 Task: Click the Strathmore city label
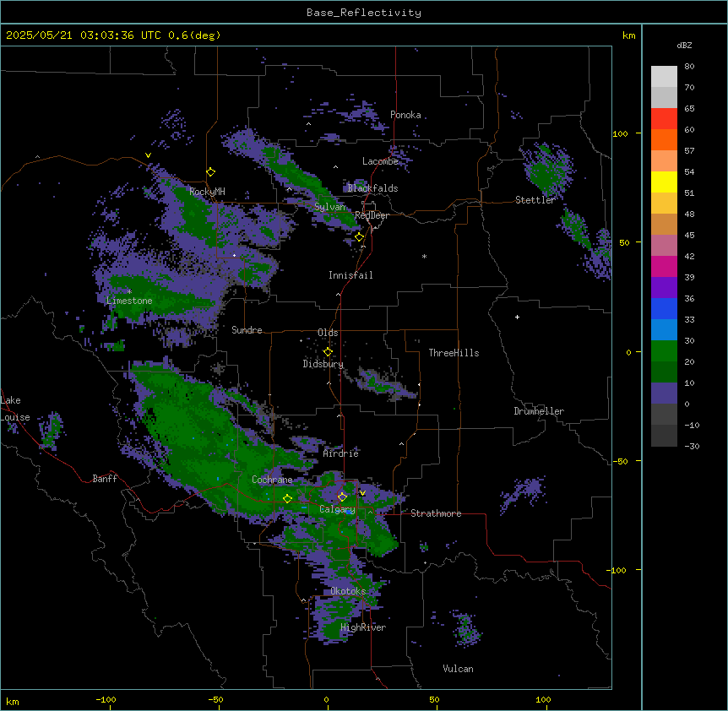click(436, 513)
